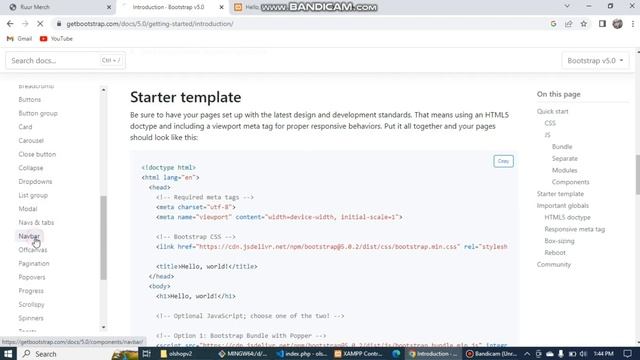Open the Bootstrap v5.0 version dropdown
This screenshot has width=640, height=360.
(595, 60)
